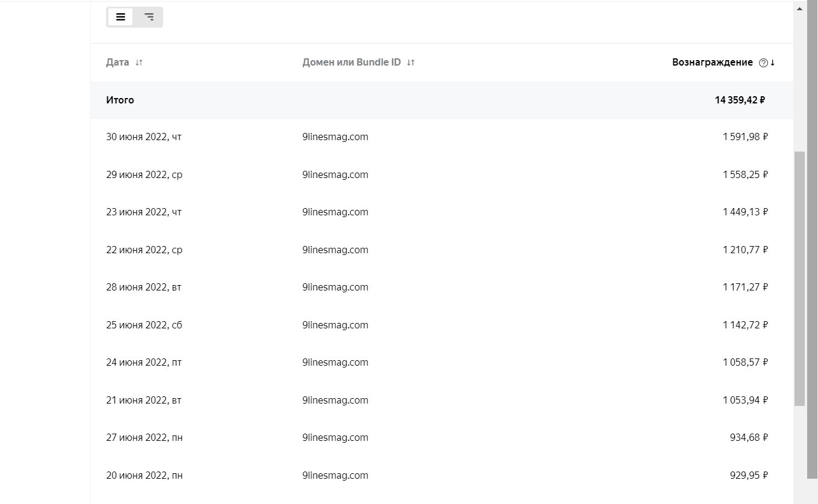Switch to flat list view
The image size is (818, 504).
pyautogui.click(x=120, y=17)
